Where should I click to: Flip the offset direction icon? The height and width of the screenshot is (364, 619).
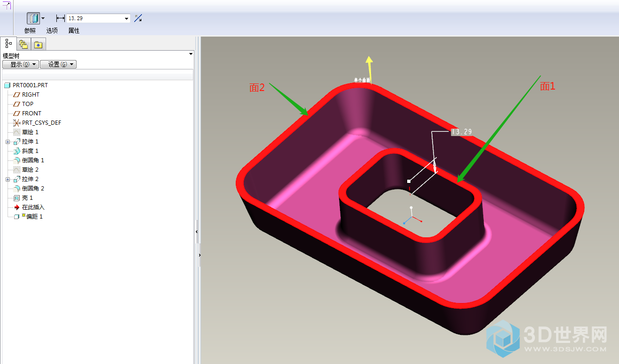point(138,18)
